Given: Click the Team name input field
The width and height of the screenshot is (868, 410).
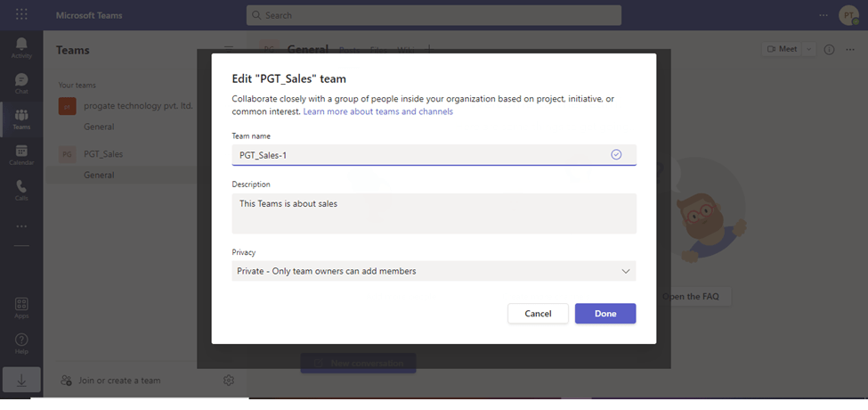Looking at the screenshot, I should (418, 155).
